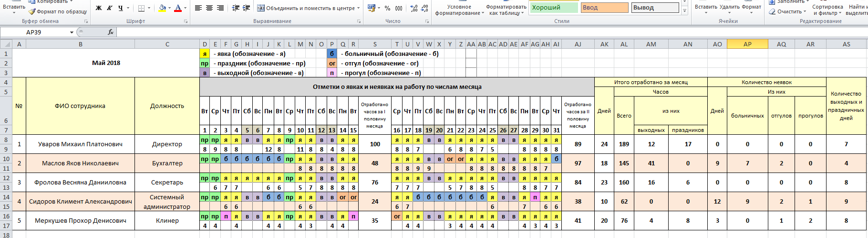868x238 pixels.
Task: Select the Директор position cell
Action: coord(167,144)
